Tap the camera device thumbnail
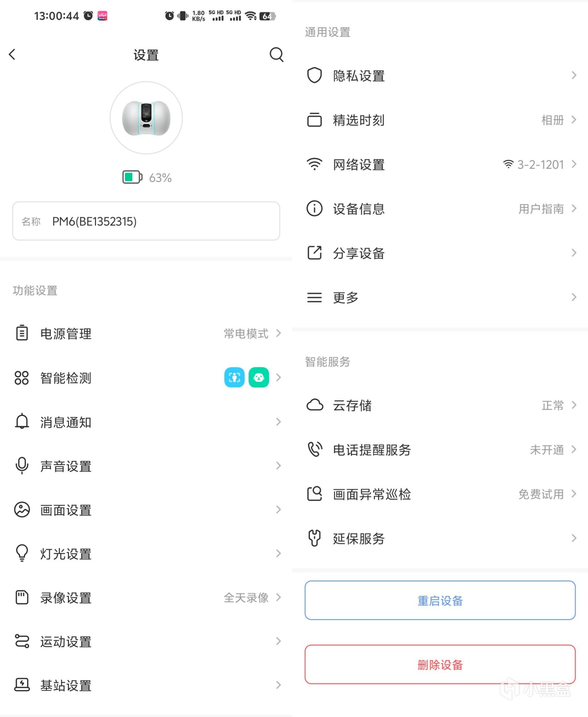588x717 pixels. click(146, 118)
